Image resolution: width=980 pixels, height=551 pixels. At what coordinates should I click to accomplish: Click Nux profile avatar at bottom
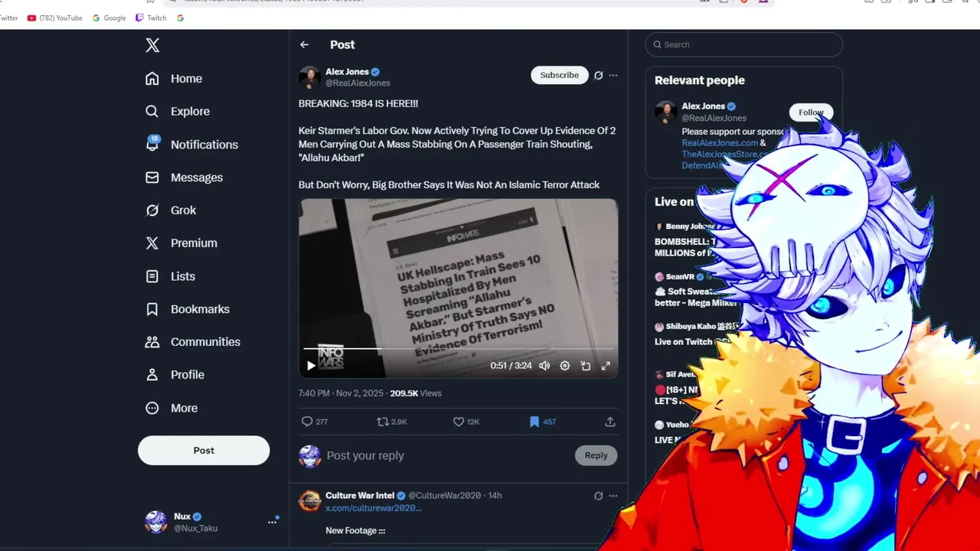156,522
